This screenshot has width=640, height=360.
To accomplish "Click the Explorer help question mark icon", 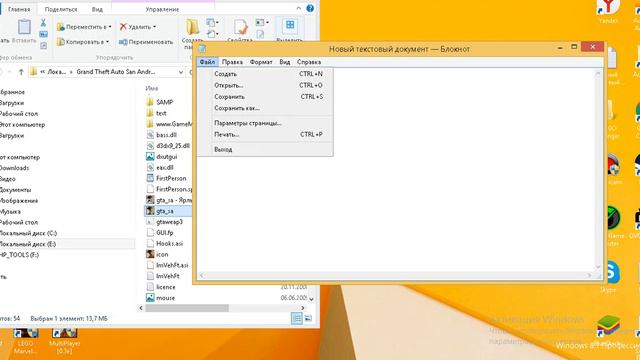I will click(310, 8).
